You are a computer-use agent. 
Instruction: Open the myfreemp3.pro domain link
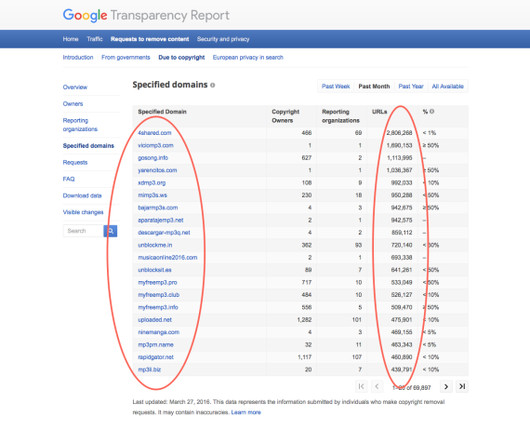[x=158, y=282]
